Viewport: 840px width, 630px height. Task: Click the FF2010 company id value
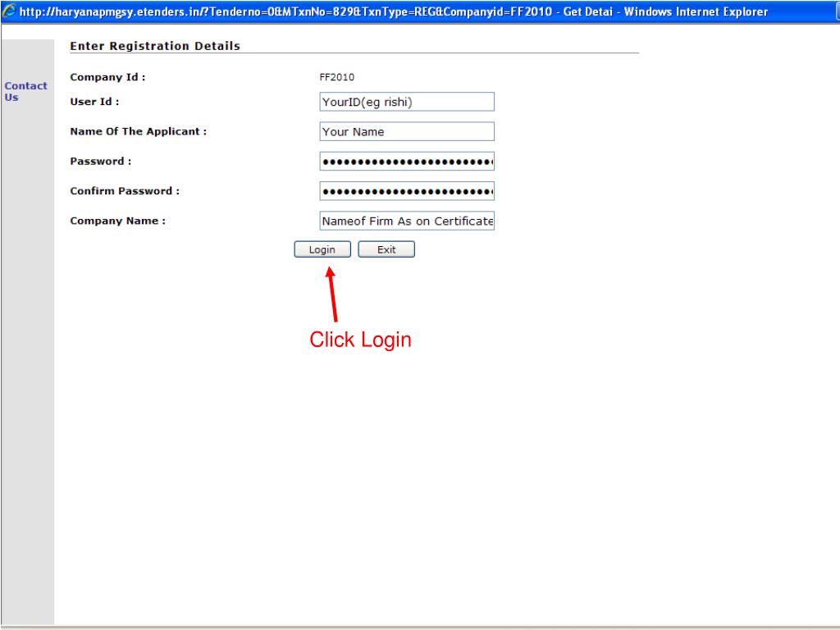[336, 77]
